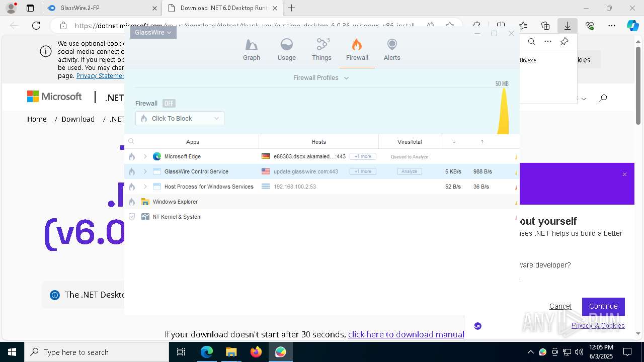
Task: Go to Download breadcrumb link
Action: (78, 119)
